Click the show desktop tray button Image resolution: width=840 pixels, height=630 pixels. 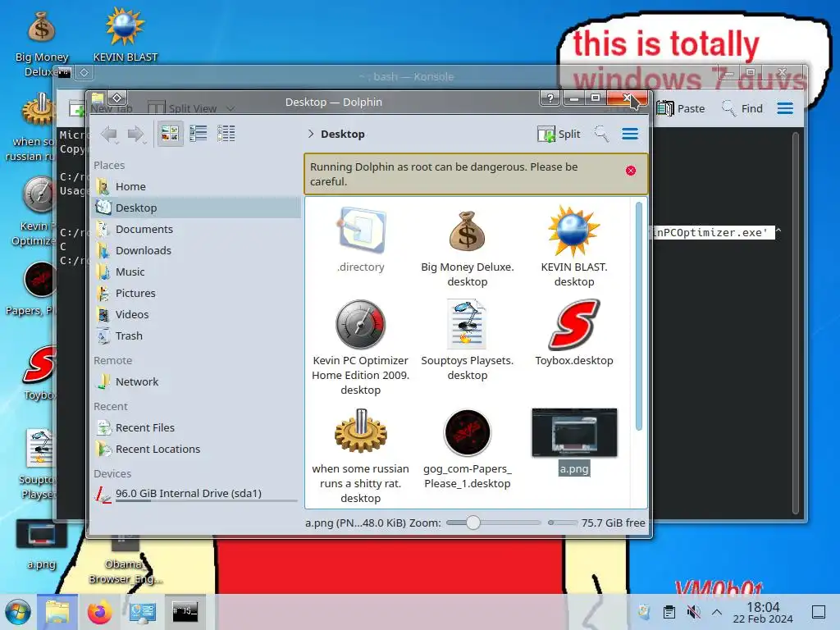[x=819, y=612]
